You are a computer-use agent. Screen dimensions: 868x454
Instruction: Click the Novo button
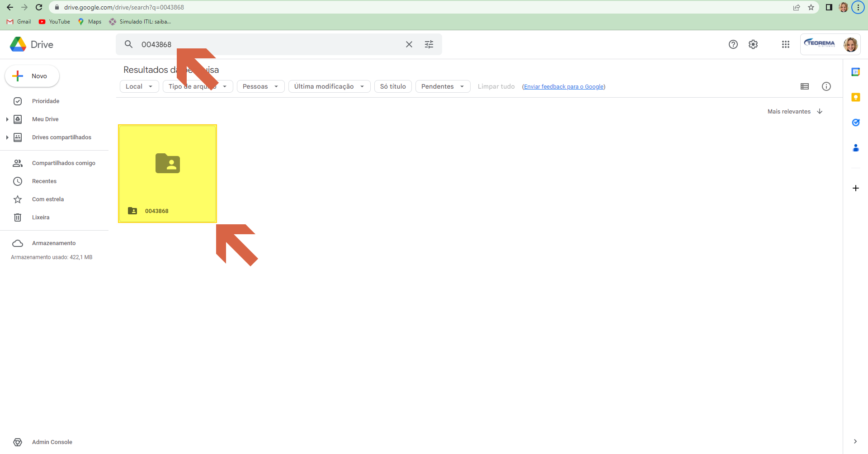point(32,76)
